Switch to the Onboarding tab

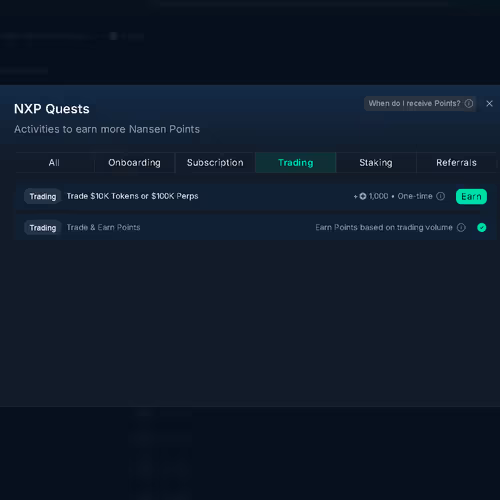tap(134, 163)
